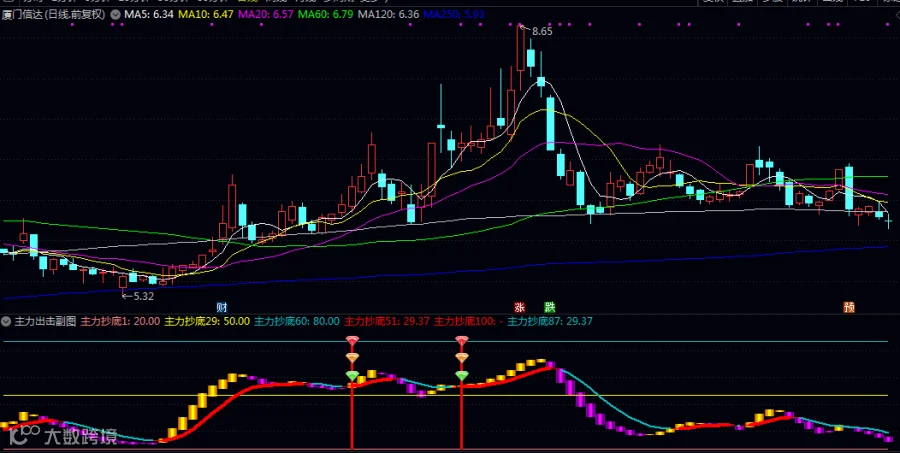The image size is (900, 453).
Task: Click the first red diamond signal icon
Action: pos(352,340)
